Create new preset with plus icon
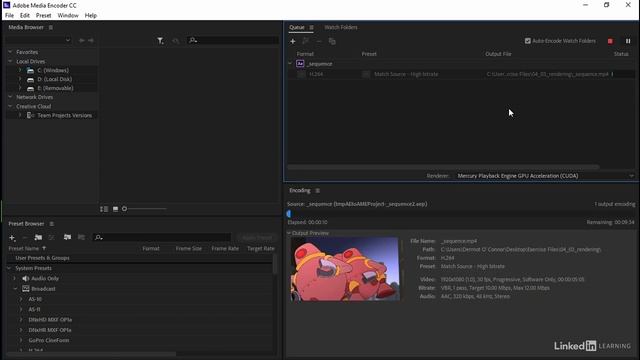Image resolution: width=640 pixels, height=360 pixels. (x=12, y=237)
